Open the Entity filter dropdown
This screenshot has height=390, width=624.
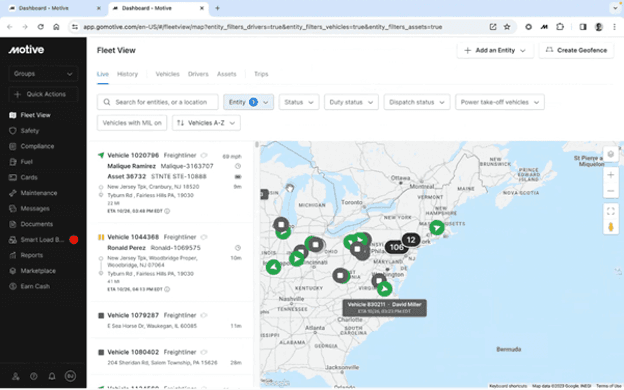tap(248, 102)
